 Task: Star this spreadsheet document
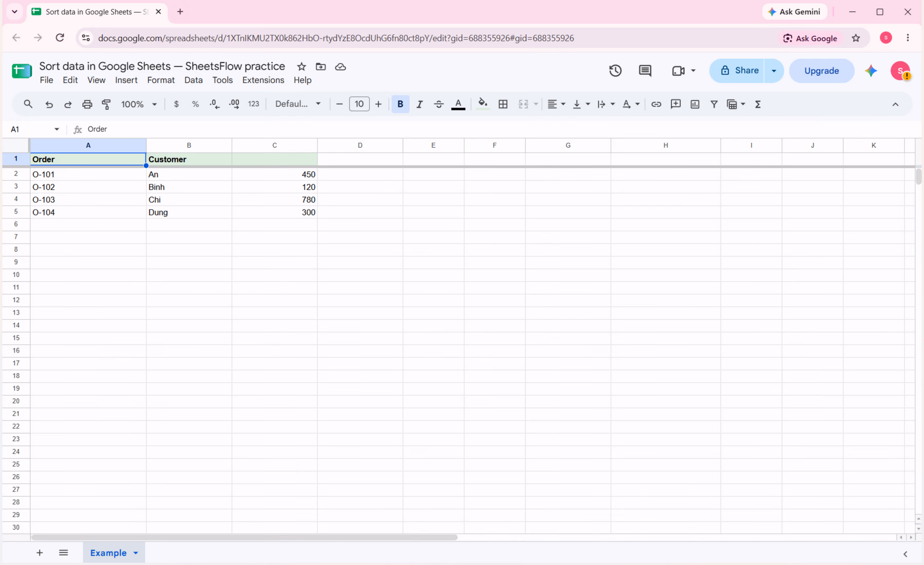[x=301, y=67]
